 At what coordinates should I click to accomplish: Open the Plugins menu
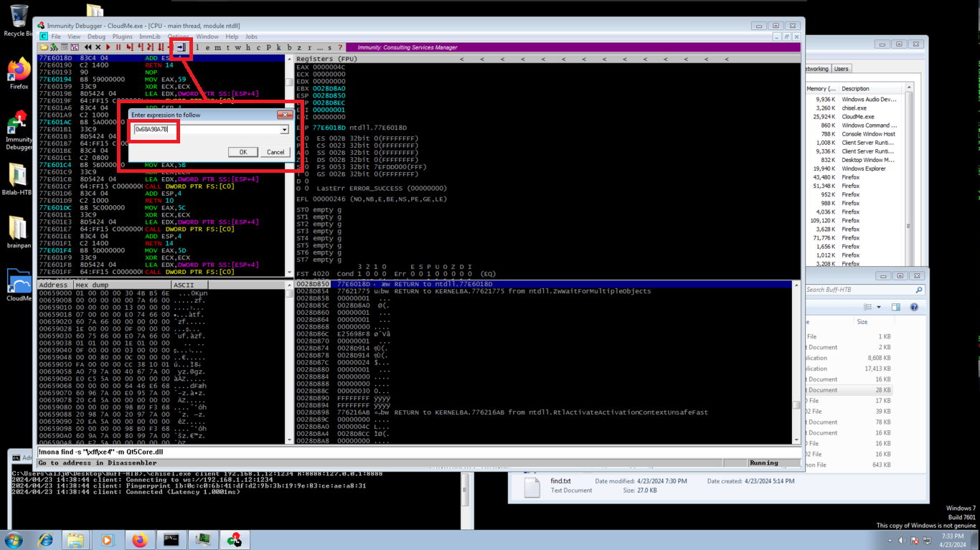(x=122, y=37)
